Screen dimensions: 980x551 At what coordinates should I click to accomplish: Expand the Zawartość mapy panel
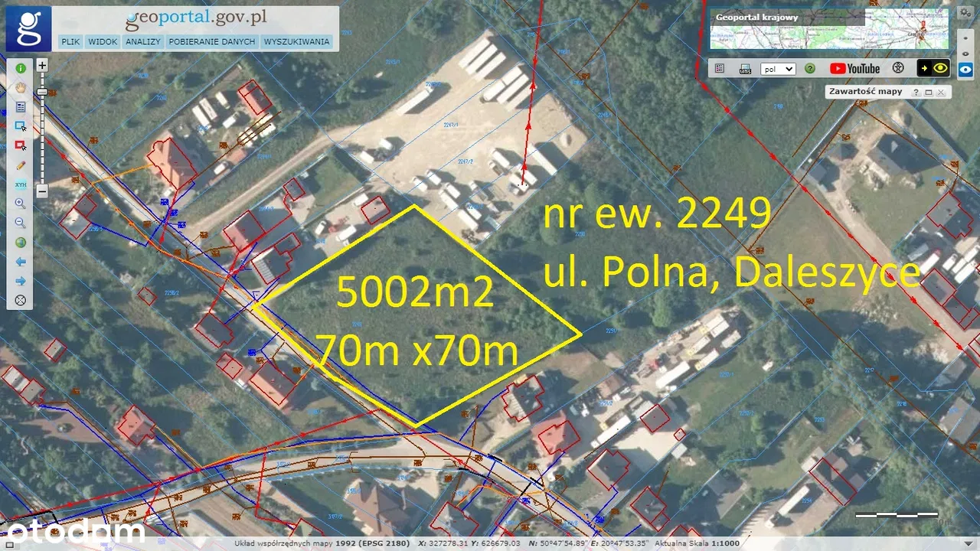point(928,92)
